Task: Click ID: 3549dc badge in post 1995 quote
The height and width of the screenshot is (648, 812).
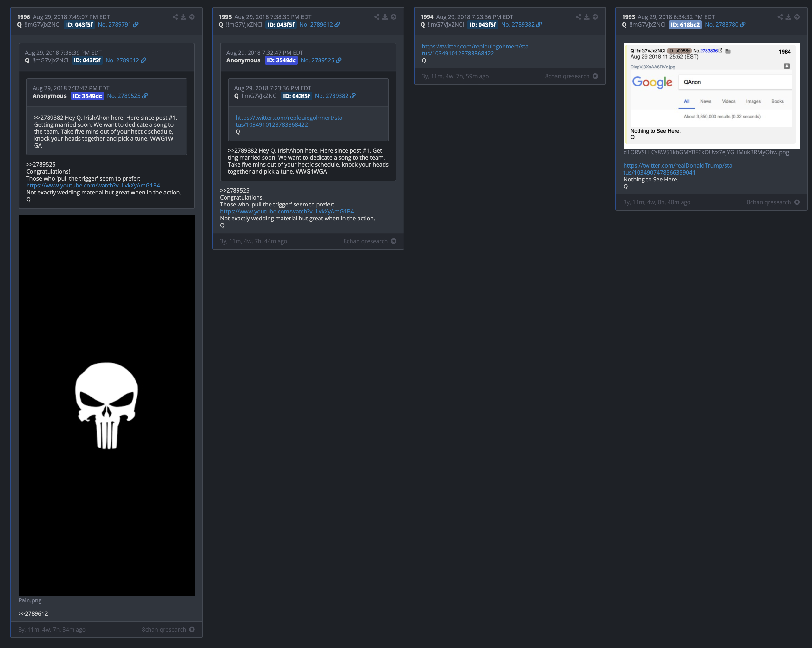Action: (x=281, y=60)
